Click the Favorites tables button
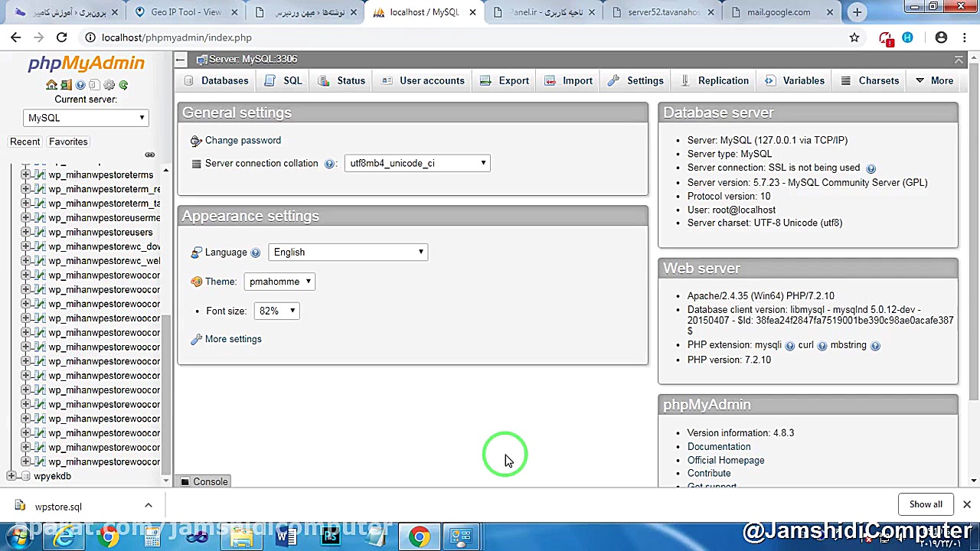The width and height of the screenshot is (980, 551). (x=68, y=142)
